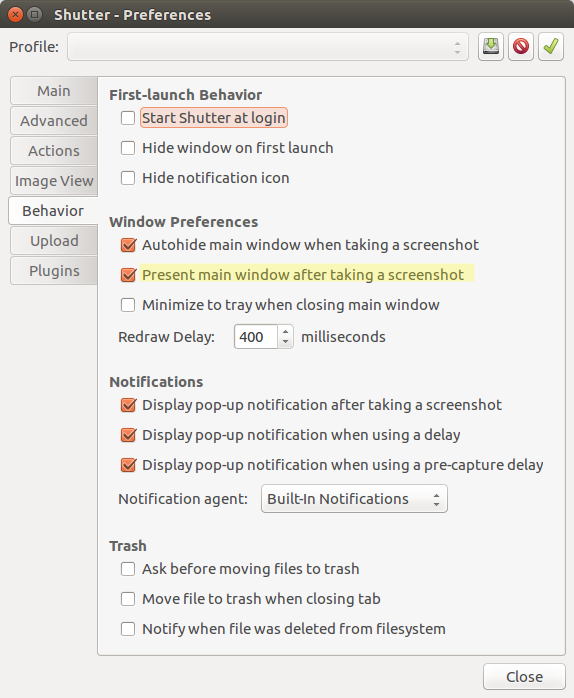Click the Close button
The image size is (574, 698).
click(x=524, y=677)
